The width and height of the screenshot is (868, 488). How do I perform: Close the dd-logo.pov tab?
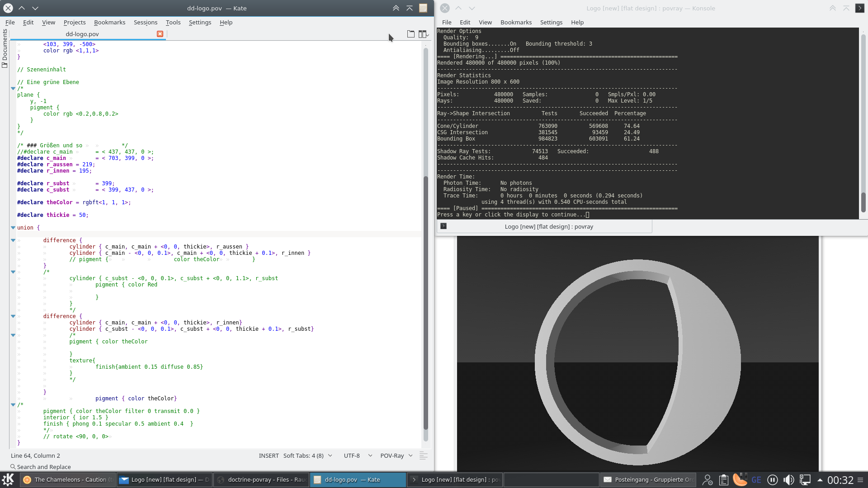(x=160, y=34)
